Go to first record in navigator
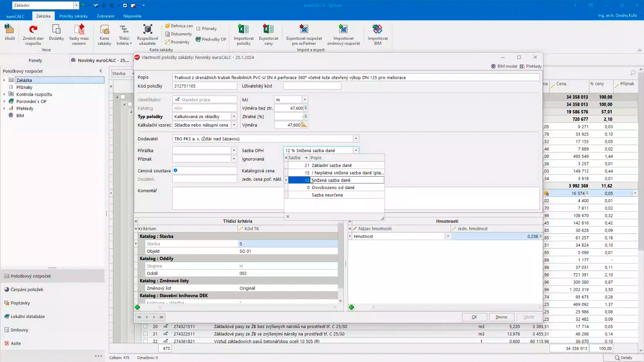 (140, 317)
